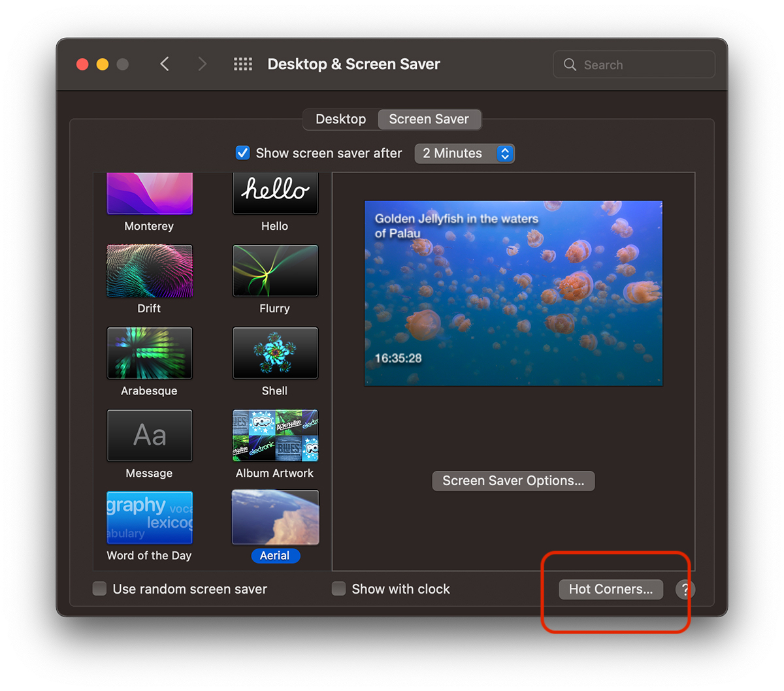Enable Show with clock checkbox
Screen dimensions: 784x691
pyautogui.click(x=338, y=589)
